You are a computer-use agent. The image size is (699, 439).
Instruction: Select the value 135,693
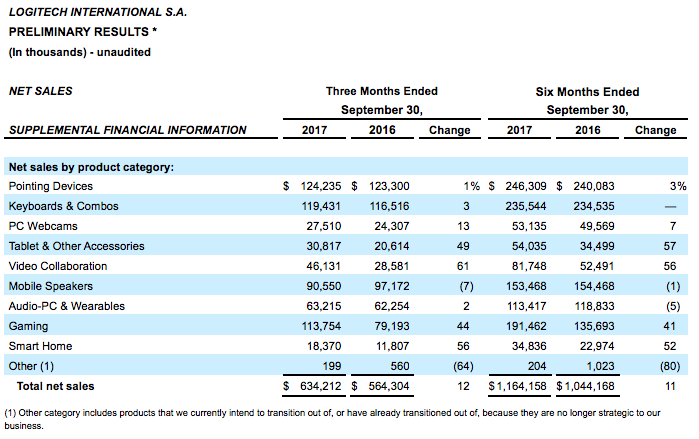click(x=594, y=326)
